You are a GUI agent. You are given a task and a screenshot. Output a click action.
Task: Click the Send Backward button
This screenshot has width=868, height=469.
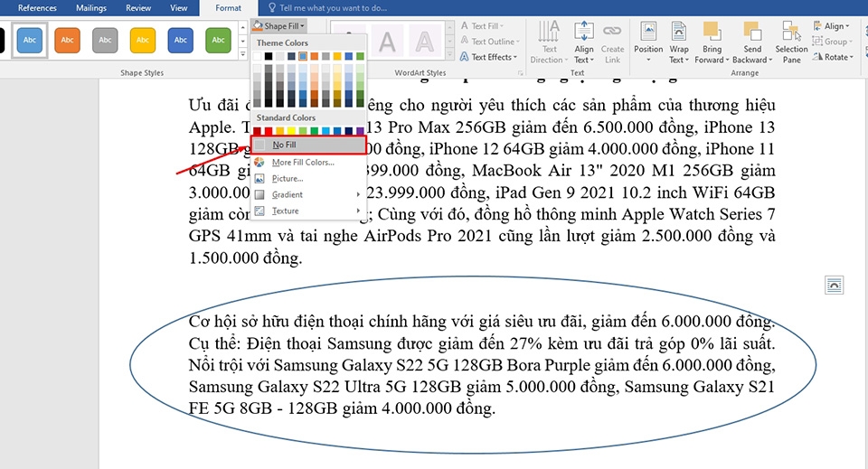[x=752, y=42]
